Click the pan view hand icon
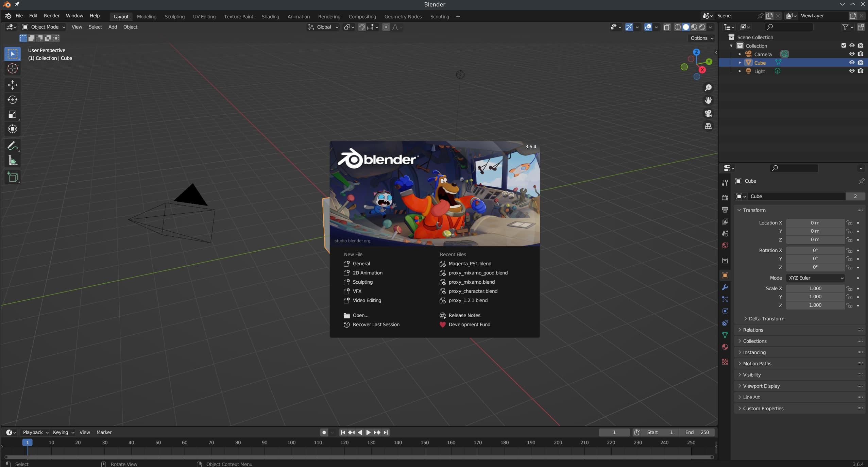Viewport: 868px width, 467px height. tap(708, 100)
